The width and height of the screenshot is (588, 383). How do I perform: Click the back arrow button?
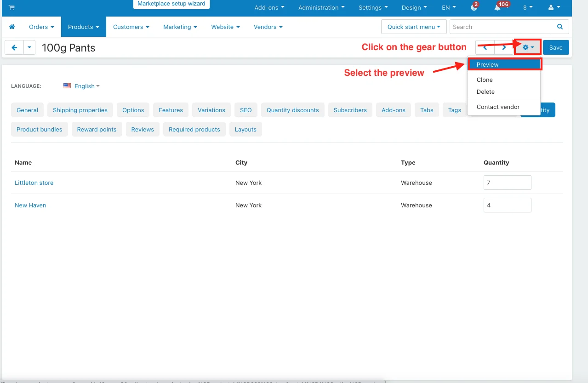pyautogui.click(x=14, y=47)
